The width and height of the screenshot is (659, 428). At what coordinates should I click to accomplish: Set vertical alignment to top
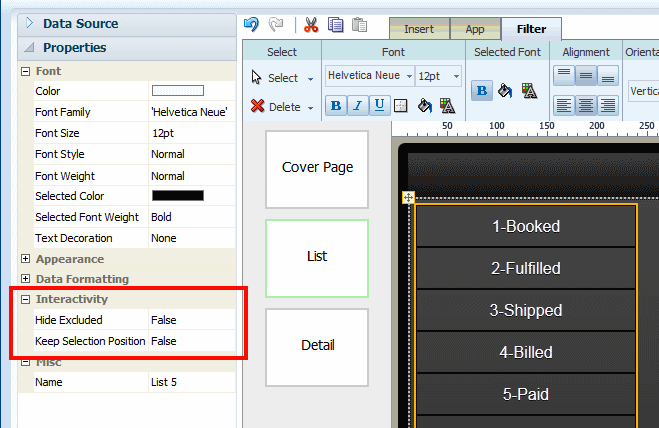(x=564, y=76)
